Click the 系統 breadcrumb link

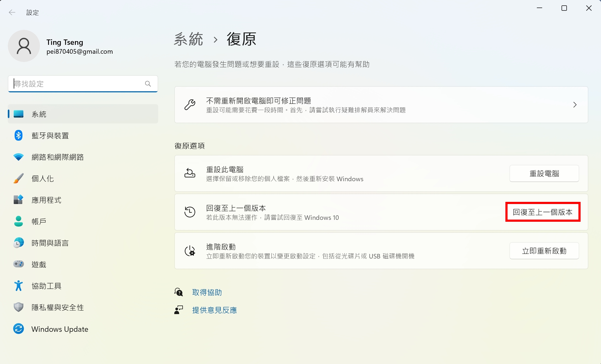coord(188,39)
